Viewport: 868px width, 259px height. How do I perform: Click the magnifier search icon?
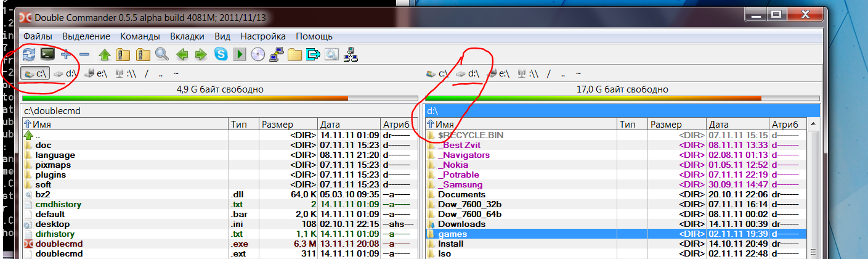[x=162, y=54]
